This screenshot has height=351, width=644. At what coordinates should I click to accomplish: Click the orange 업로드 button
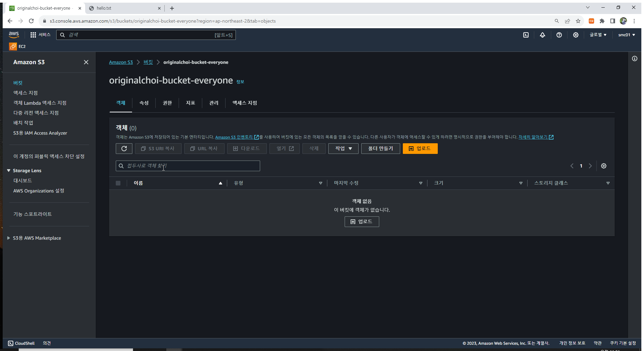[x=420, y=149]
